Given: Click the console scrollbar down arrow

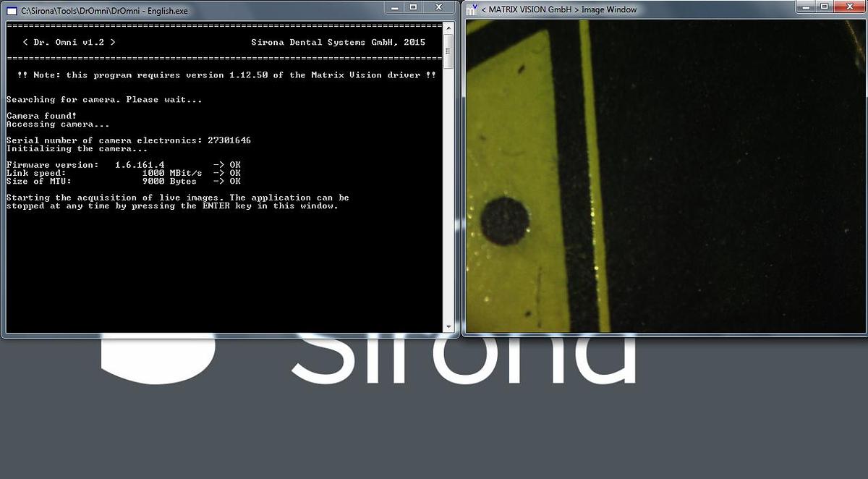Looking at the screenshot, I should coord(448,328).
